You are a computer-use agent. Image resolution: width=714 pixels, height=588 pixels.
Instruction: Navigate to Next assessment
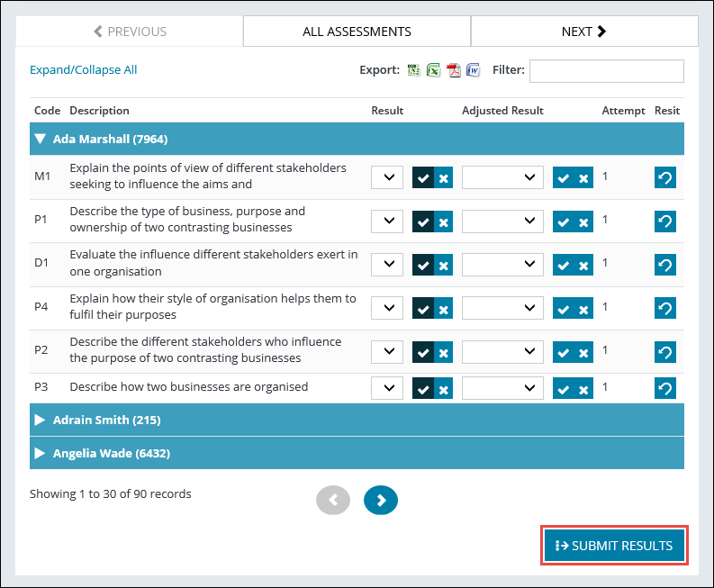coord(583,32)
